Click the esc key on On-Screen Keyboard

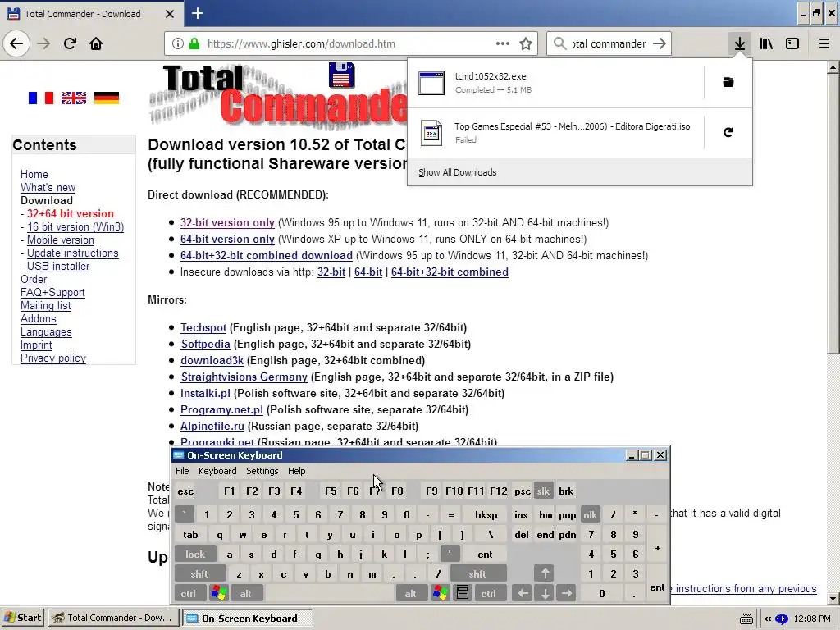(x=185, y=491)
